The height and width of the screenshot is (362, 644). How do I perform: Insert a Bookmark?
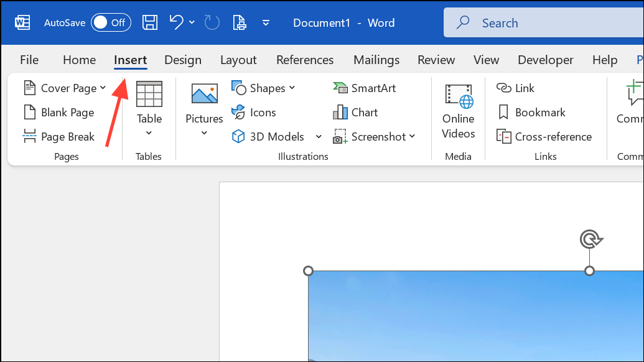pos(531,113)
